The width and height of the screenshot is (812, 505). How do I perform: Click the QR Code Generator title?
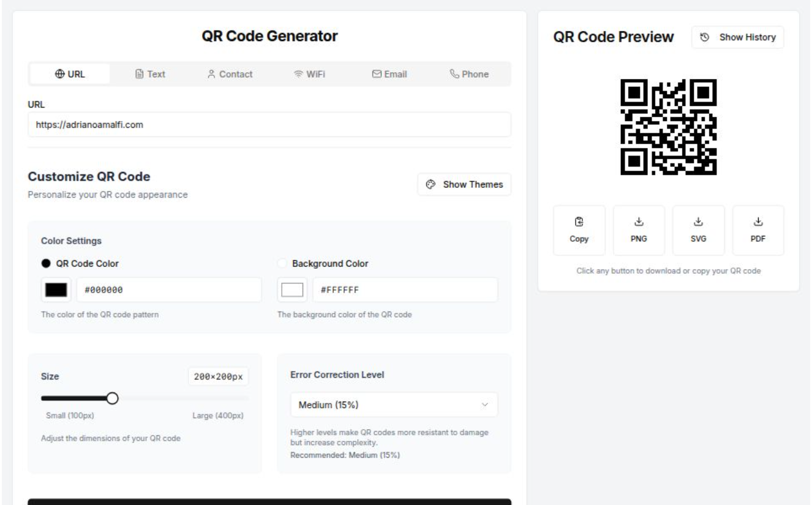tap(269, 37)
